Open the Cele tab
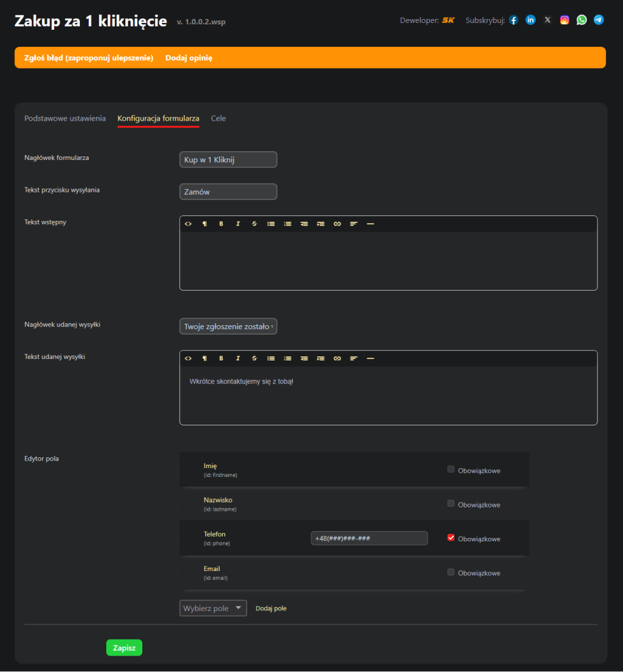623x672 pixels. (218, 119)
